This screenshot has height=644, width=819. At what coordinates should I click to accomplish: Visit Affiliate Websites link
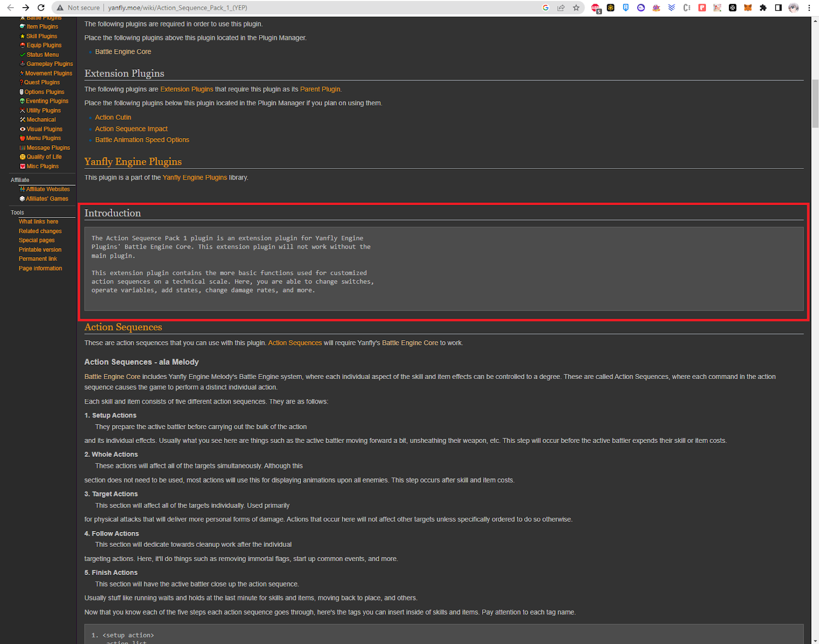(x=48, y=189)
